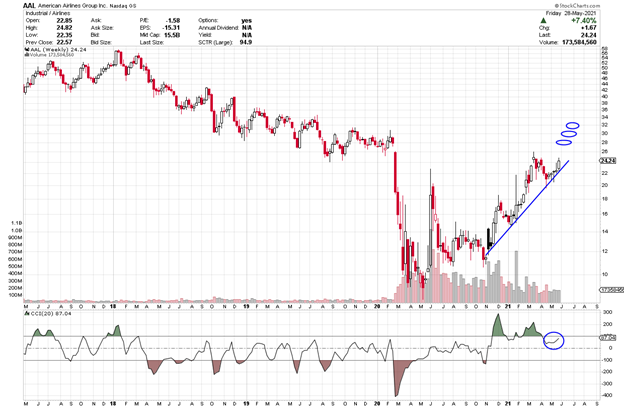624x408 pixels.
Task: Click the +7.40% percent change value
Action: 584,20
